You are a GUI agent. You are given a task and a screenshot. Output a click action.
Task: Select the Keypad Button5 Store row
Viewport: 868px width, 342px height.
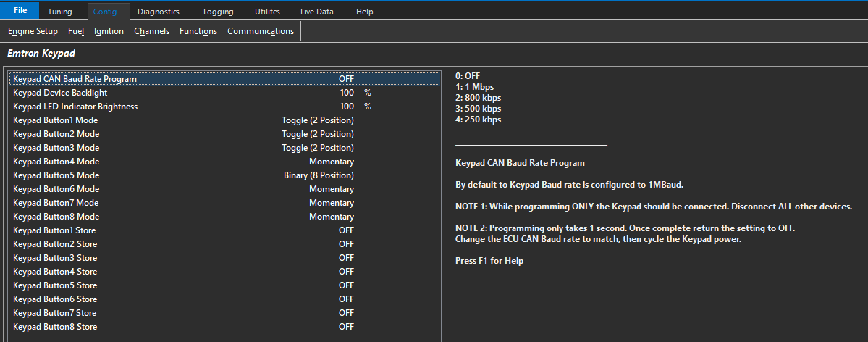pyautogui.click(x=224, y=285)
